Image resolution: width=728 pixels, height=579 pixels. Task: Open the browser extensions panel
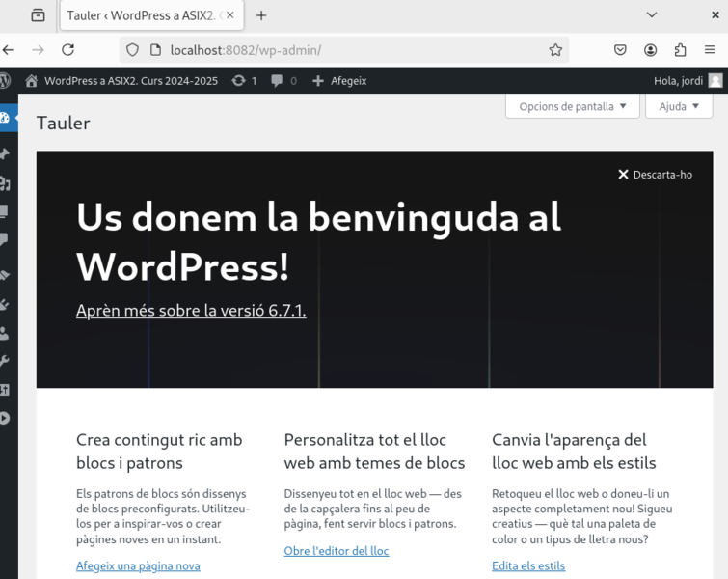(x=680, y=50)
